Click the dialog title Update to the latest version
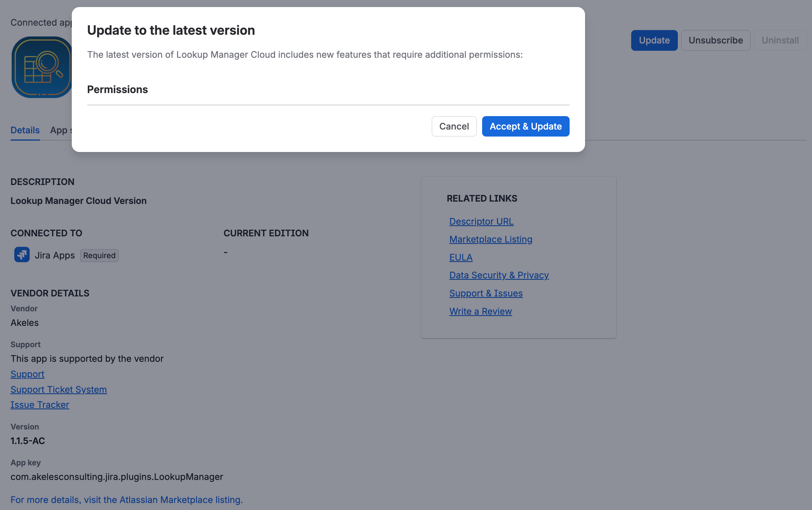Viewport: 812px width, 510px height. (x=171, y=30)
